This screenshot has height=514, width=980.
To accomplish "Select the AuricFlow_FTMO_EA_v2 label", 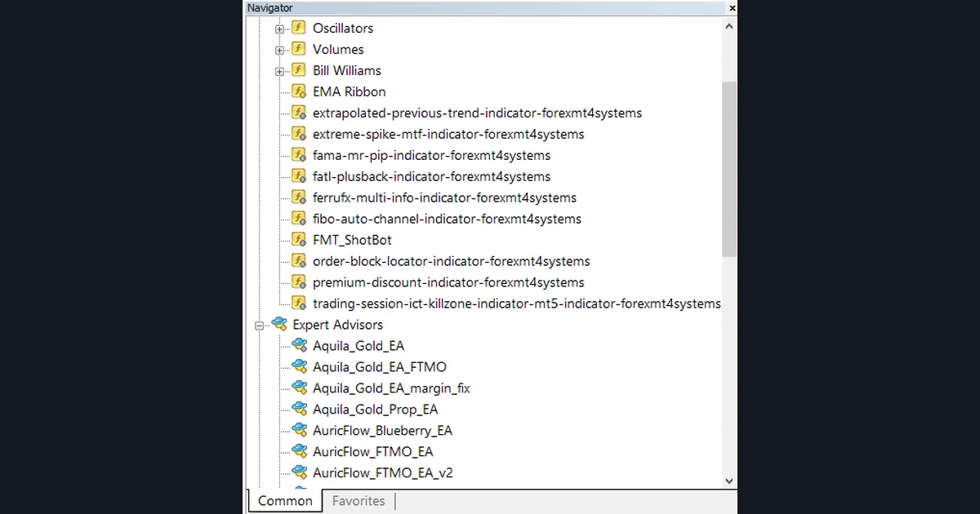I will coord(383,473).
